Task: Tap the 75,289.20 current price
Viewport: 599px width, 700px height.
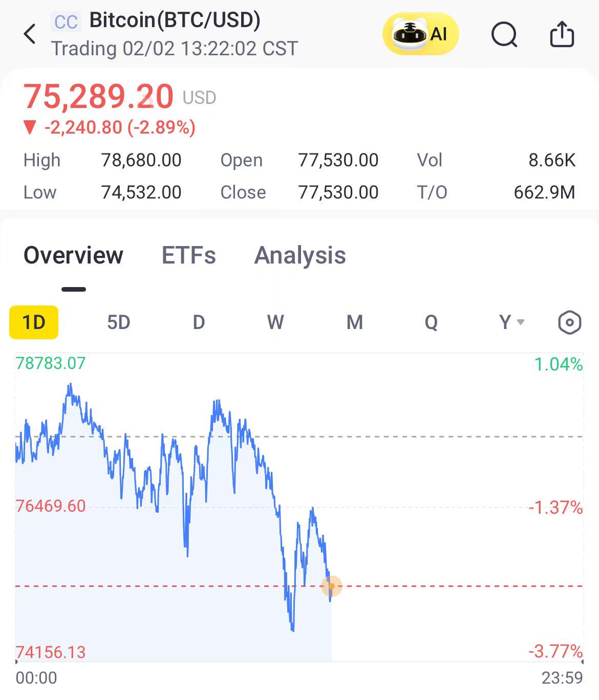Action: pyautogui.click(x=99, y=96)
